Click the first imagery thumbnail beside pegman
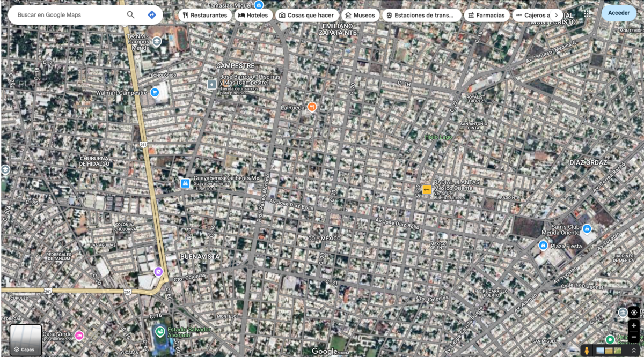The image size is (644, 357). [x=600, y=351]
